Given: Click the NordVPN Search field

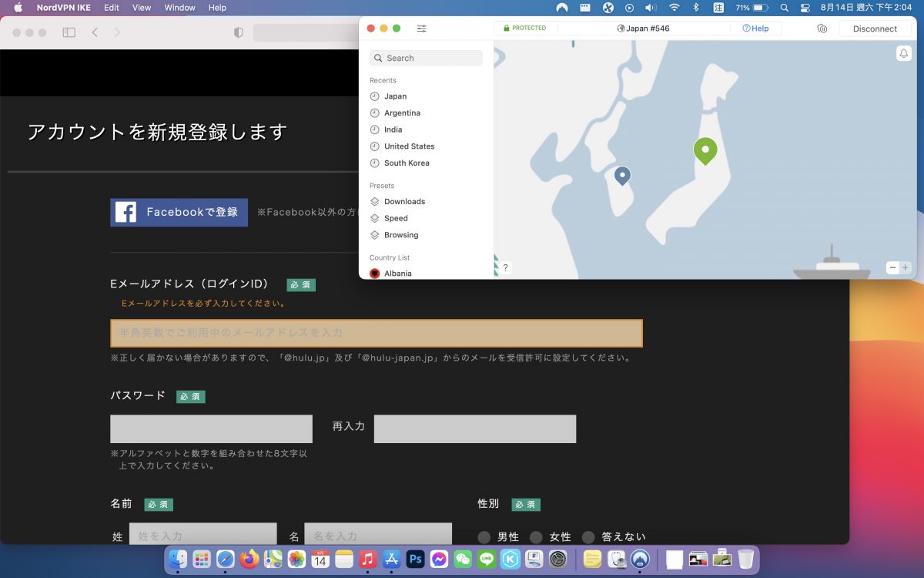Looking at the screenshot, I should coord(426,58).
